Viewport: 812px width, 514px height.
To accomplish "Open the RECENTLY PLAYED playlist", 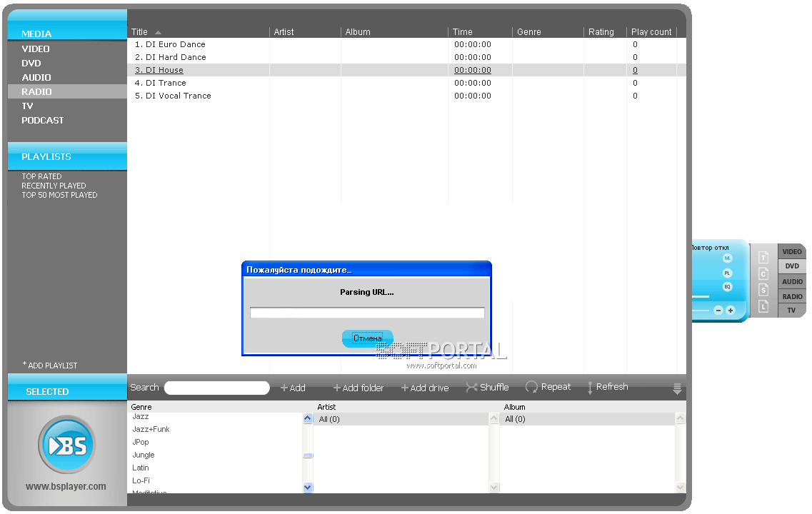I will point(54,186).
